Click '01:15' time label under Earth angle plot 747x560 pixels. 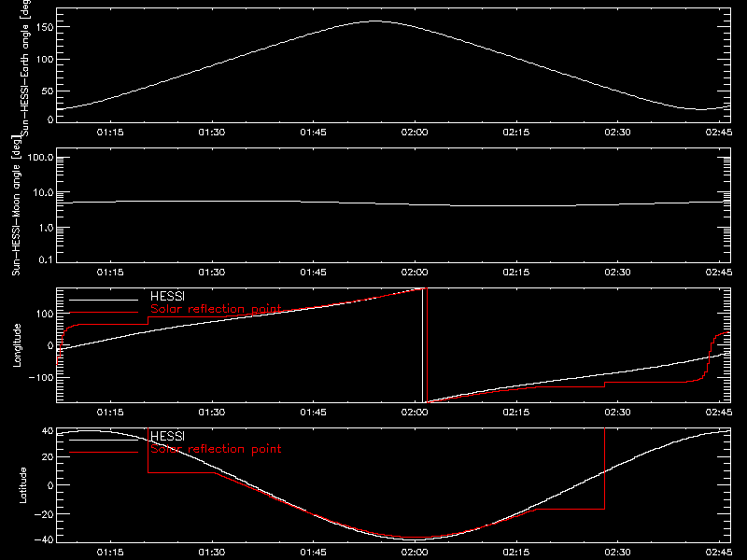pyautogui.click(x=110, y=133)
